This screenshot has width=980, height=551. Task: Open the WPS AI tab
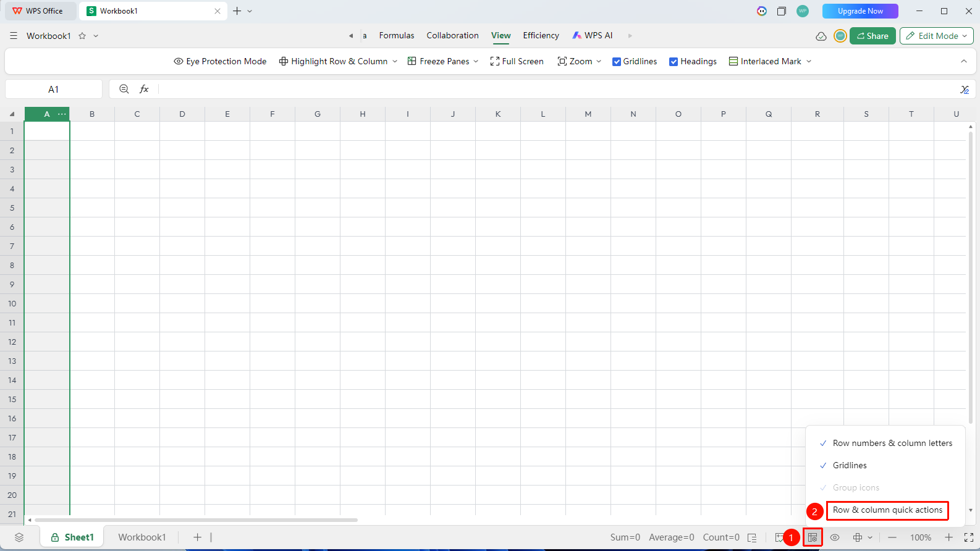coord(593,36)
